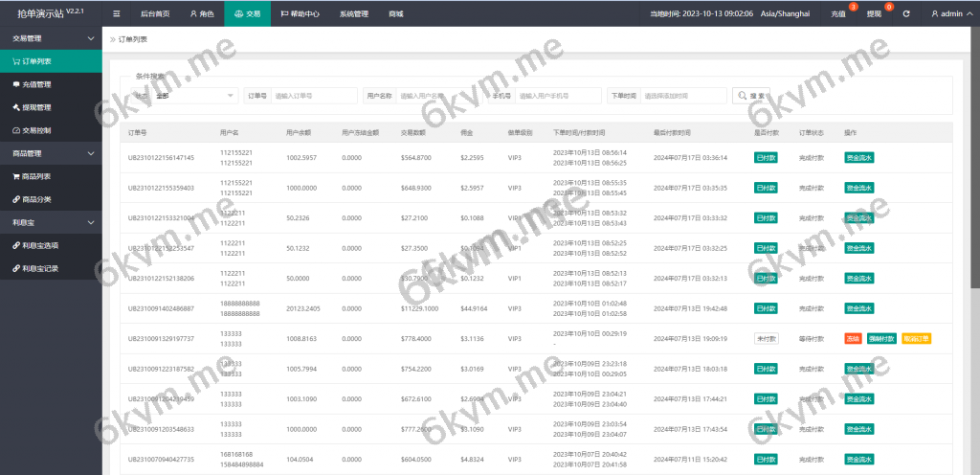Viewport: 980px width, 475px height.
Task: Open 充值管理 in the sidebar
Action: (51, 84)
